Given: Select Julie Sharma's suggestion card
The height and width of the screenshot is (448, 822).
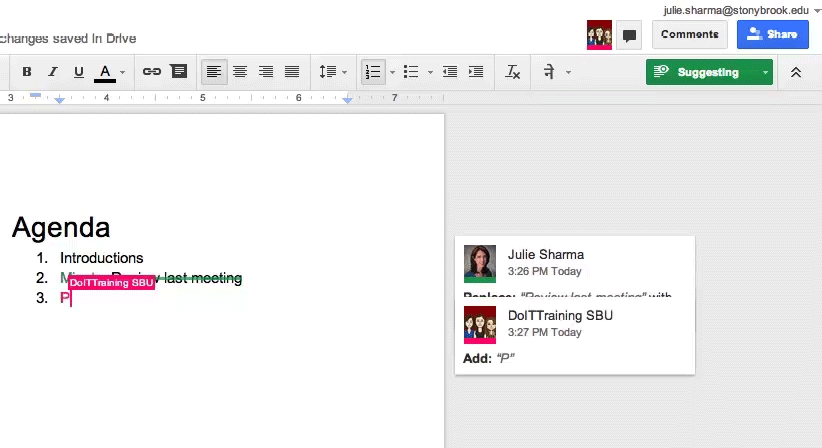Looking at the screenshot, I should 575,266.
